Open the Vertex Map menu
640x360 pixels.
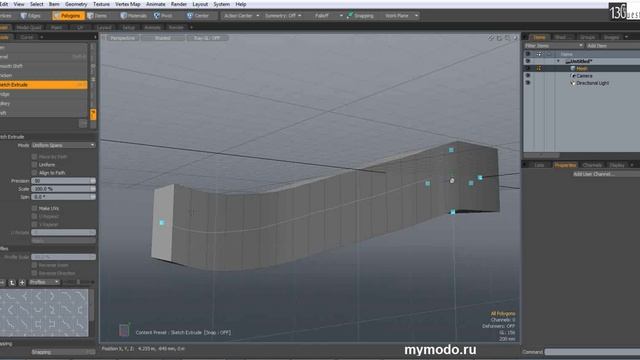coord(128,4)
